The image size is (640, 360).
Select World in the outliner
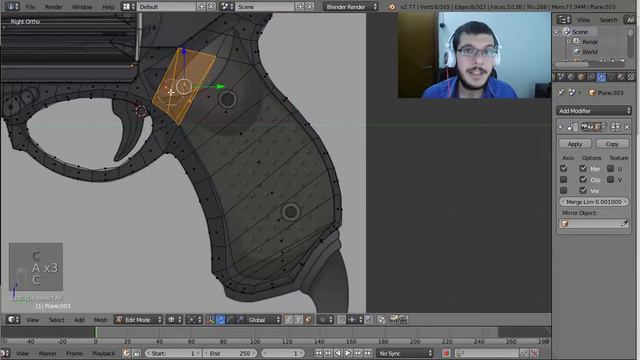(589, 52)
